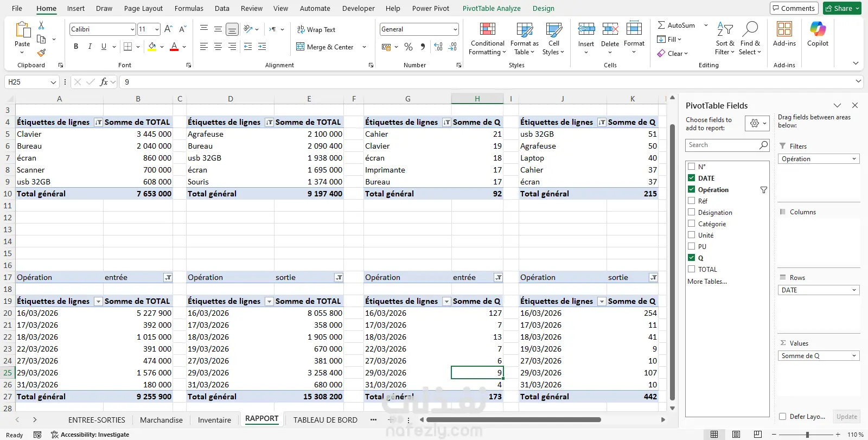
Task: Apply Underline formatting
Action: [x=104, y=47]
